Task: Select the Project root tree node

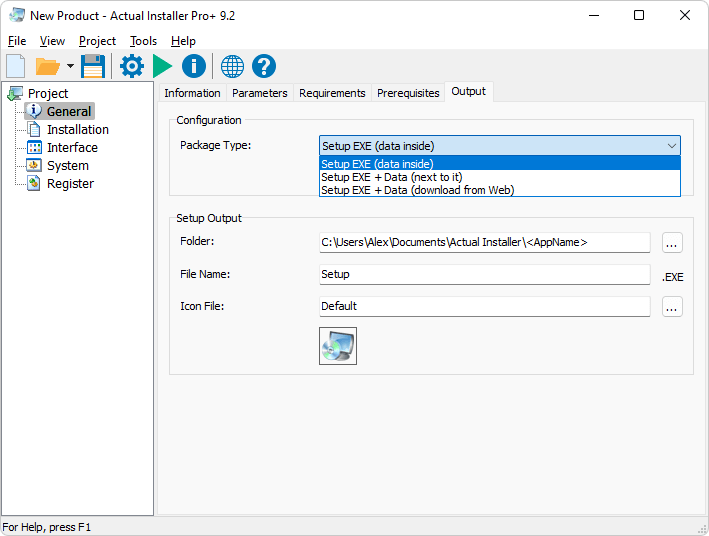Action: 48,93
